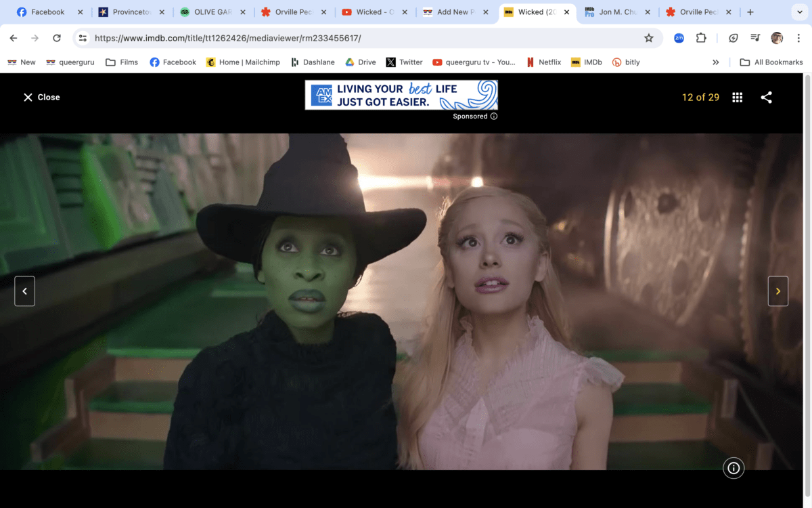This screenshot has height=508, width=812.
Task: Open the Twitter bookmark
Action: pyautogui.click(x=404, y=62)
